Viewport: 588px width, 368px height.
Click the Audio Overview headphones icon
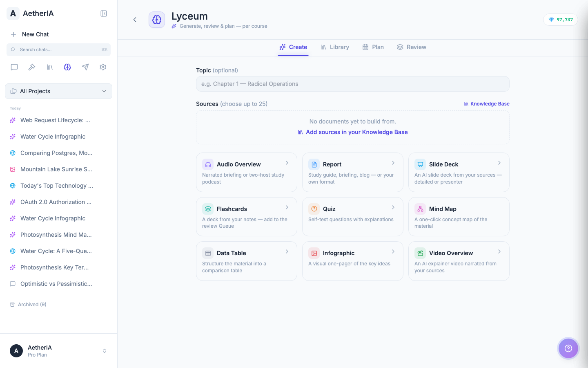[x=208, y=164]
